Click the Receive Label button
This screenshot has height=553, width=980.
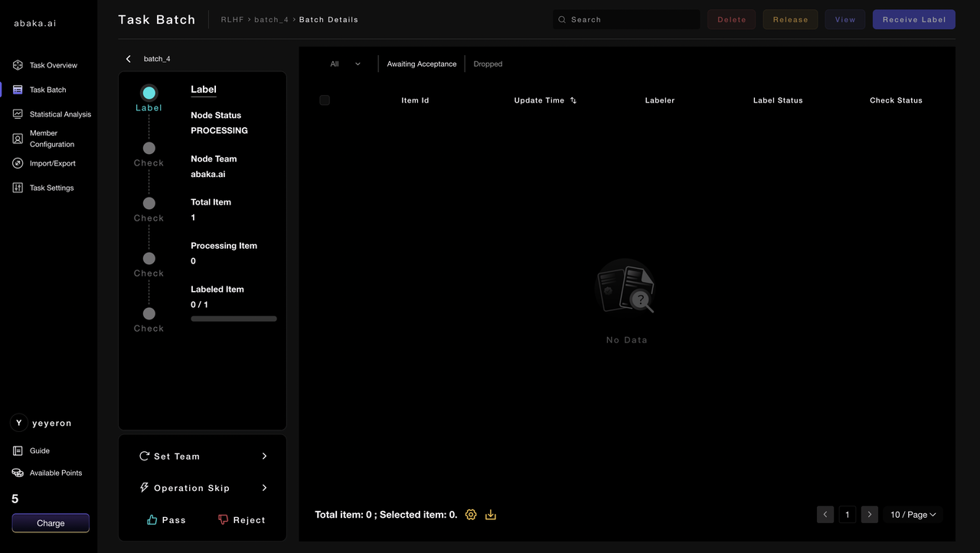coord(913,20)
